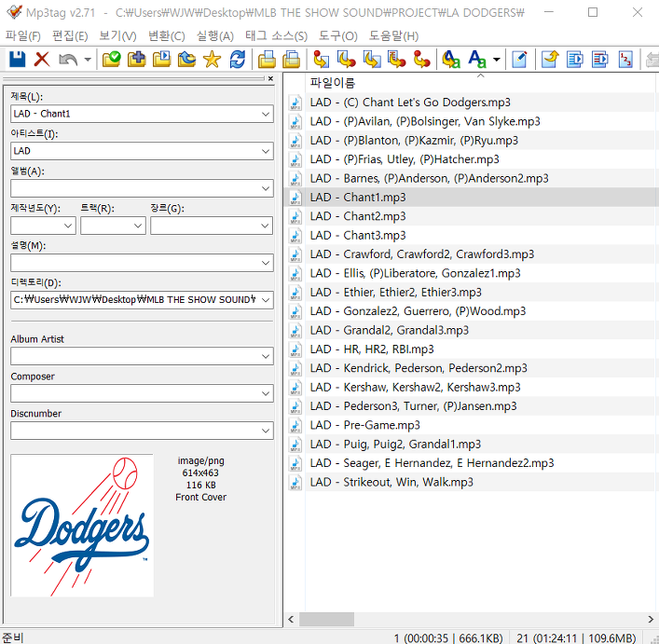Image resolution: width=659 pixels, height=644 pixels.
Task: Click the Filename to Tag convert icon
Action: pyautogui.click(x=347, y=60)
